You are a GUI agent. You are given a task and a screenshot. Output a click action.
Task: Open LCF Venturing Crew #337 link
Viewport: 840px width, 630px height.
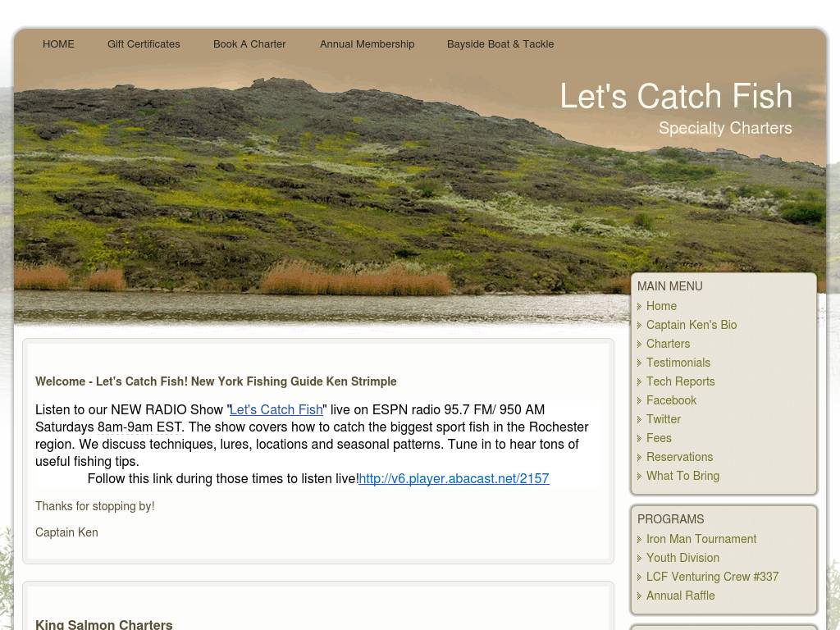point(712,577)
